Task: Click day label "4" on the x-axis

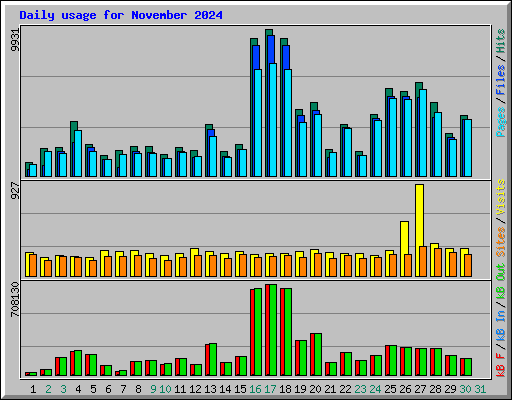Action: 78,389
